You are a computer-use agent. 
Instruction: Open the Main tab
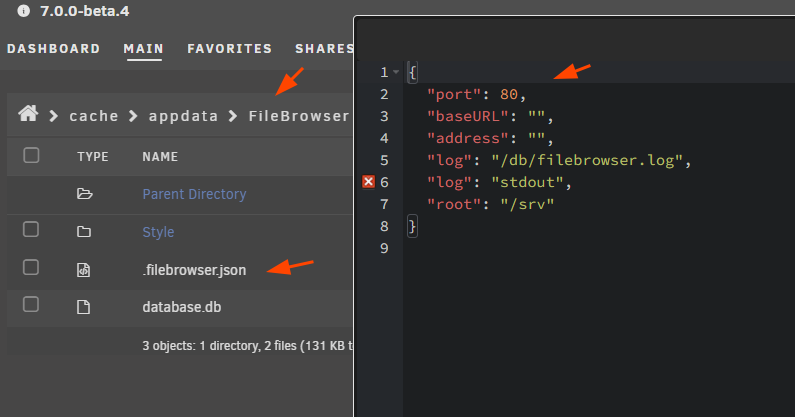pos(143,49)
